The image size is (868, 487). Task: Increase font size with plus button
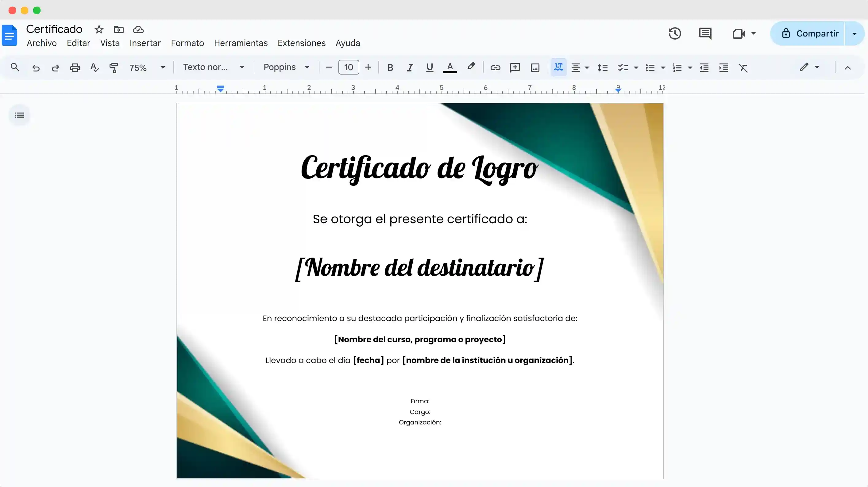click(368, 67)
